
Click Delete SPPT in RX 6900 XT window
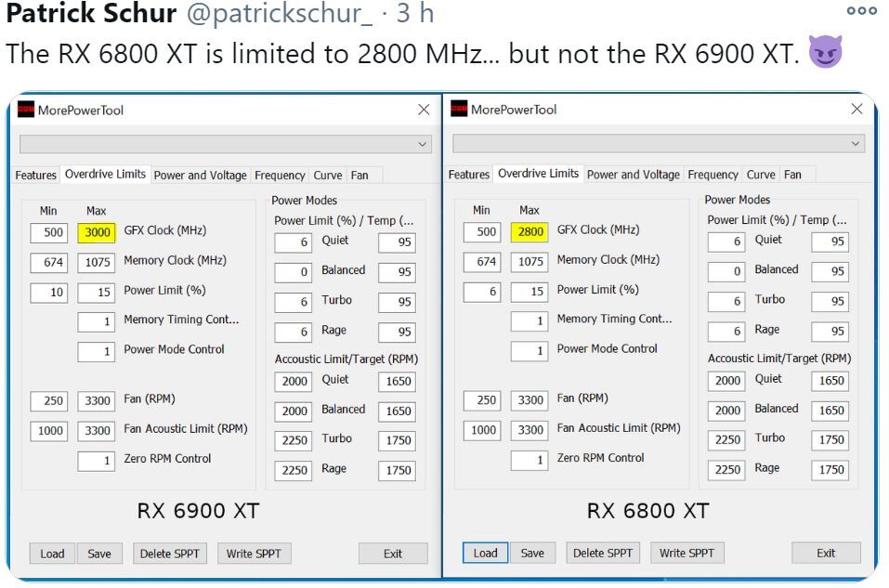coord(169,554)
